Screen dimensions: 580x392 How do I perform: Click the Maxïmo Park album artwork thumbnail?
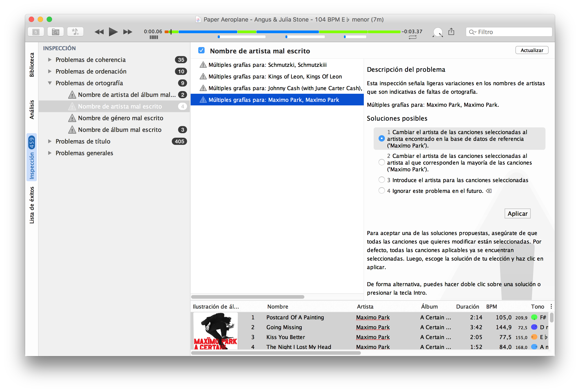(216, 331)
